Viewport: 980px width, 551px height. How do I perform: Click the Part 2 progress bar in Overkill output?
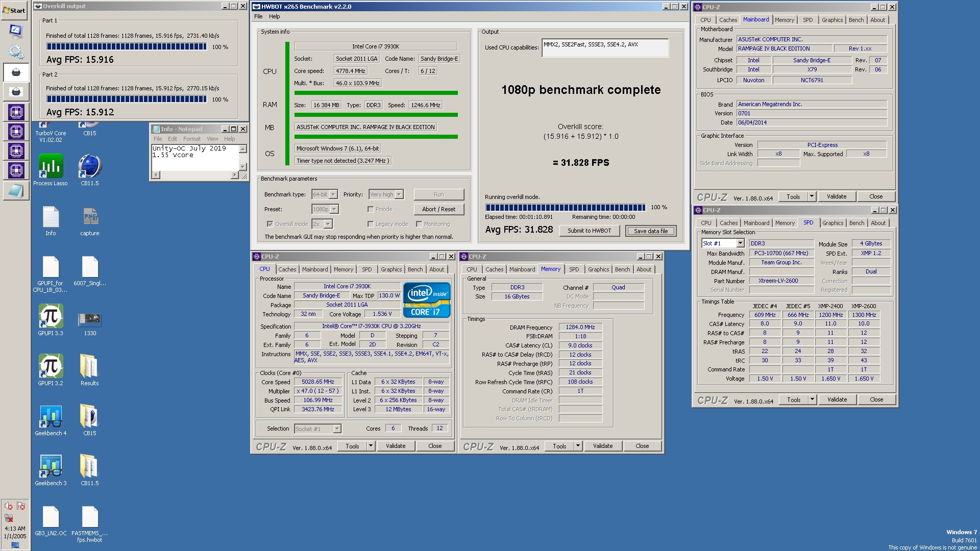point(127,99)
